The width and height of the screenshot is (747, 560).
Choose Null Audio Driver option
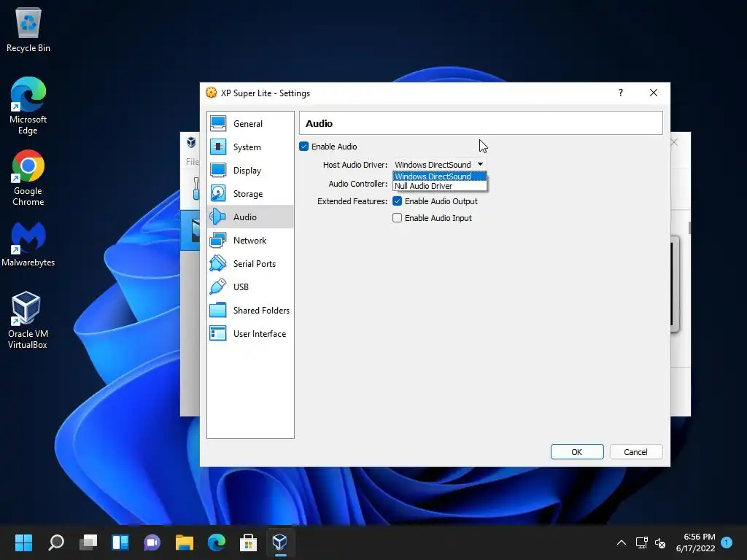coord(439,186)
